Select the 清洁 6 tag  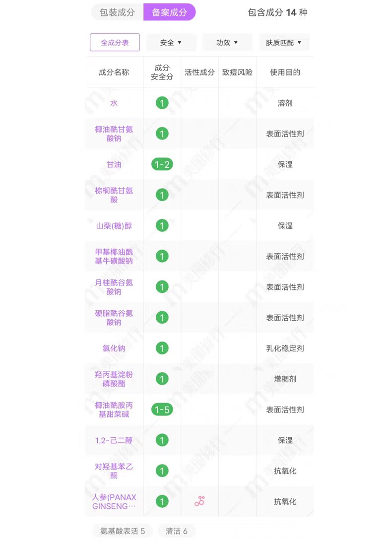click(177, 531)
